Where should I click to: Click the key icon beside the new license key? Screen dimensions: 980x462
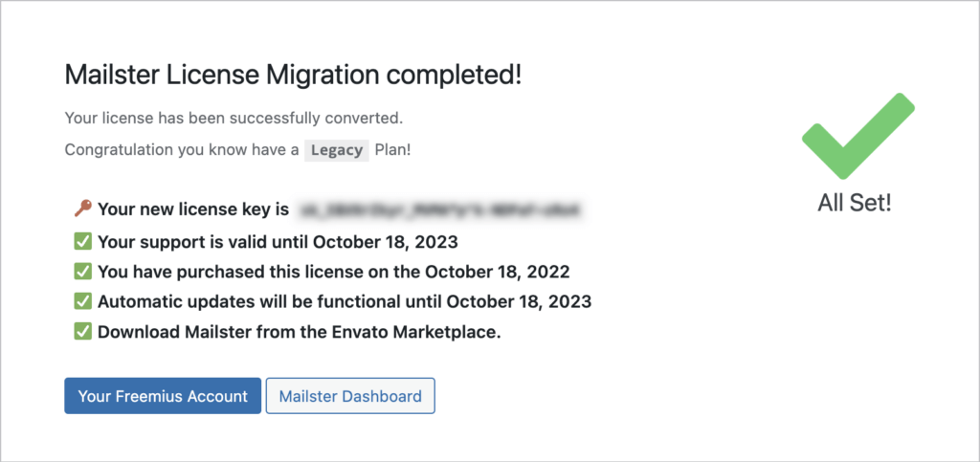point(82,209)
